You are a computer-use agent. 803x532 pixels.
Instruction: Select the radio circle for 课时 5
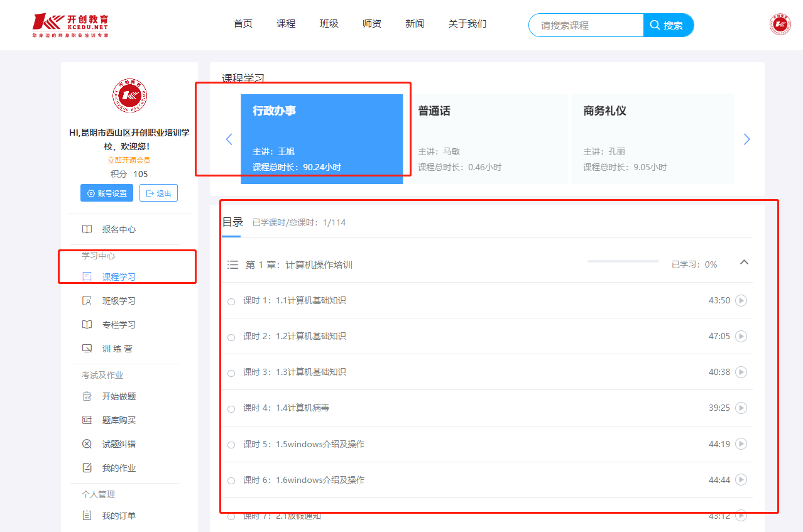pos(231,445)
